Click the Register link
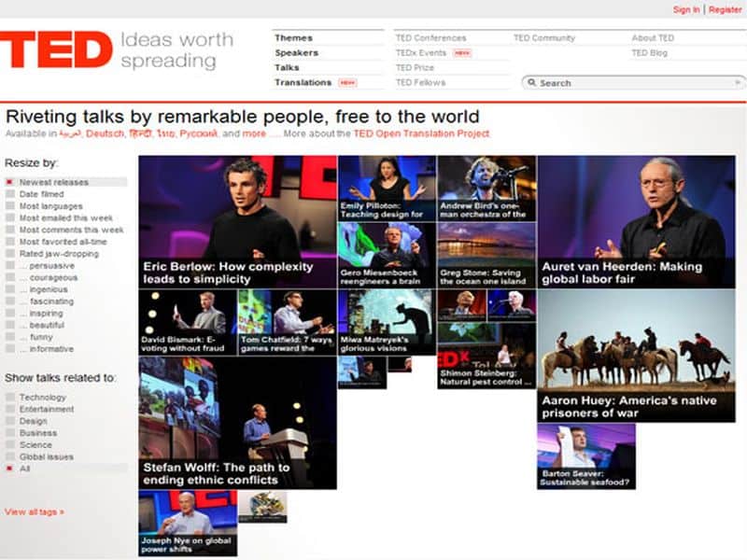The image size is (747, 560). 726,9
